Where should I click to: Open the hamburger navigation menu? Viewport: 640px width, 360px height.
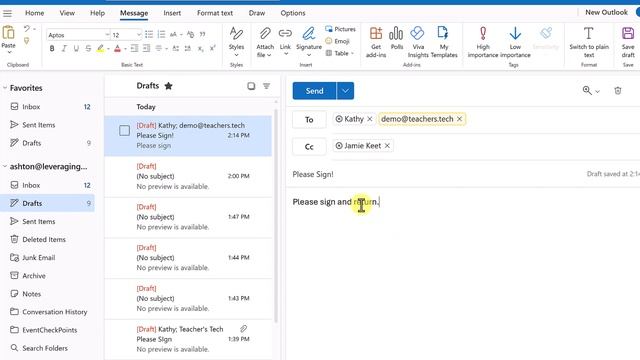7,13
